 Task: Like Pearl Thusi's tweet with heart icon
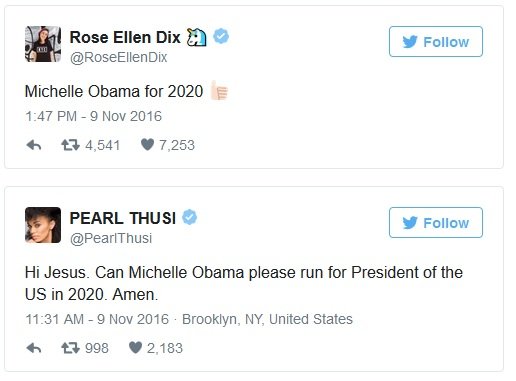[135, 348]
